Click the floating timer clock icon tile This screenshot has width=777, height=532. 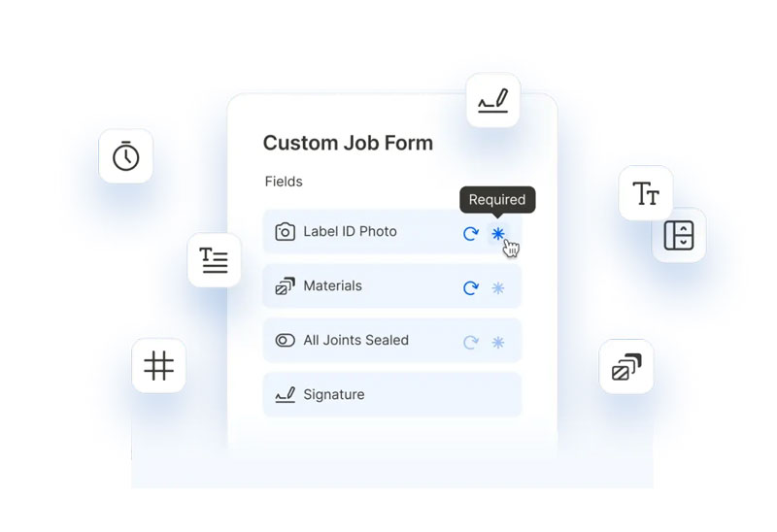click(x=126, y=156)
